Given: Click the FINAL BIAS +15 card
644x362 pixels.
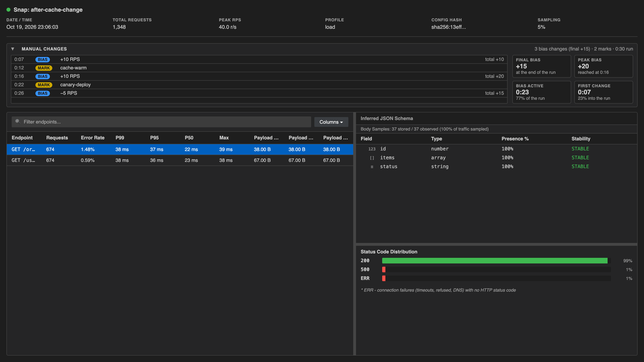Looking at the screenshot, I should click(542, 66).
